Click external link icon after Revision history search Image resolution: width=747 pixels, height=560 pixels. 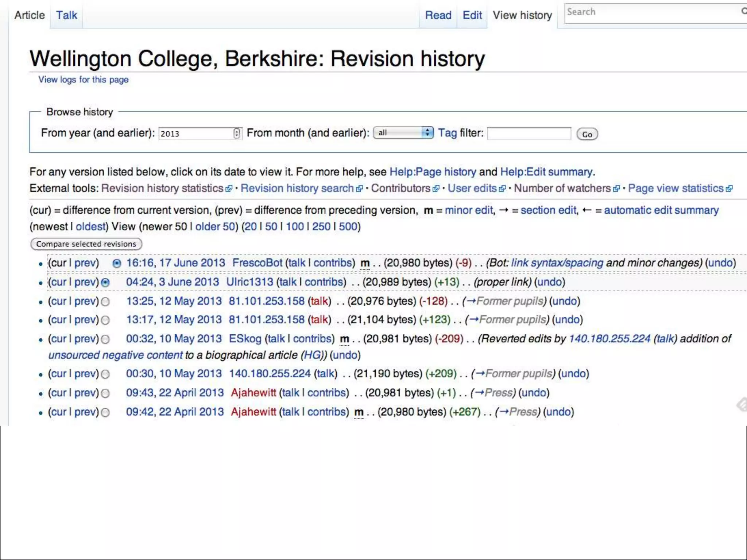[359, 189]
